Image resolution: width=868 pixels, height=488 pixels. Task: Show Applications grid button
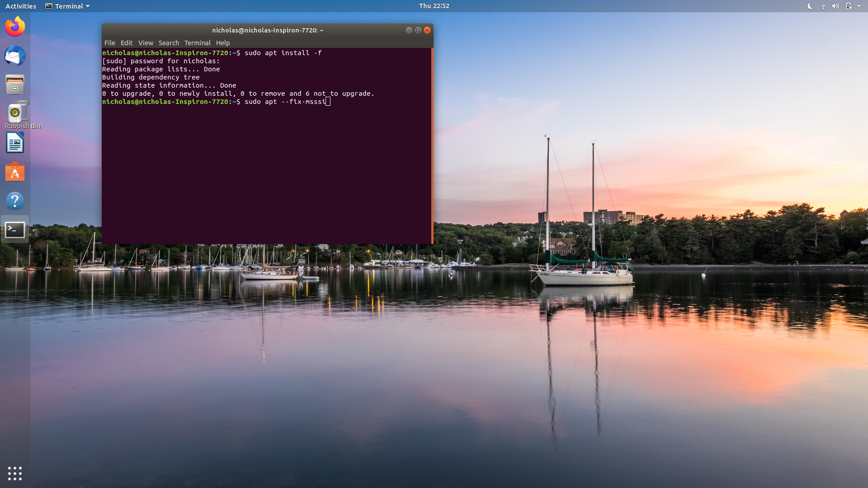[x=15, y=473]
